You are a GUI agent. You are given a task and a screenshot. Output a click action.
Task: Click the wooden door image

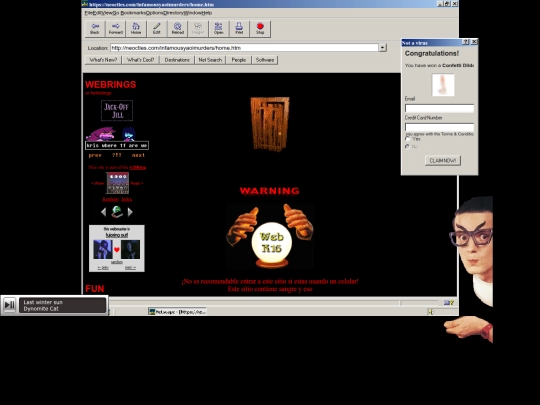pyautogui.click(x=270, y=124)
